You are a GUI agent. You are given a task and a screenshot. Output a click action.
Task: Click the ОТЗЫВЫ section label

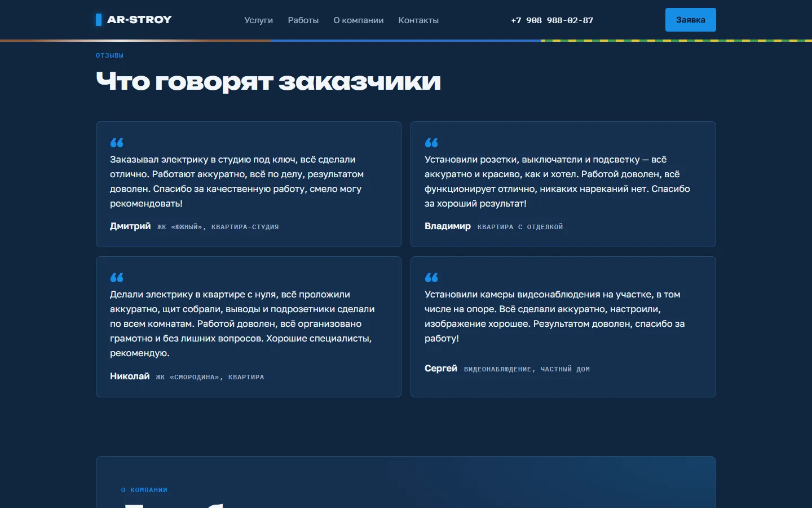109,55
